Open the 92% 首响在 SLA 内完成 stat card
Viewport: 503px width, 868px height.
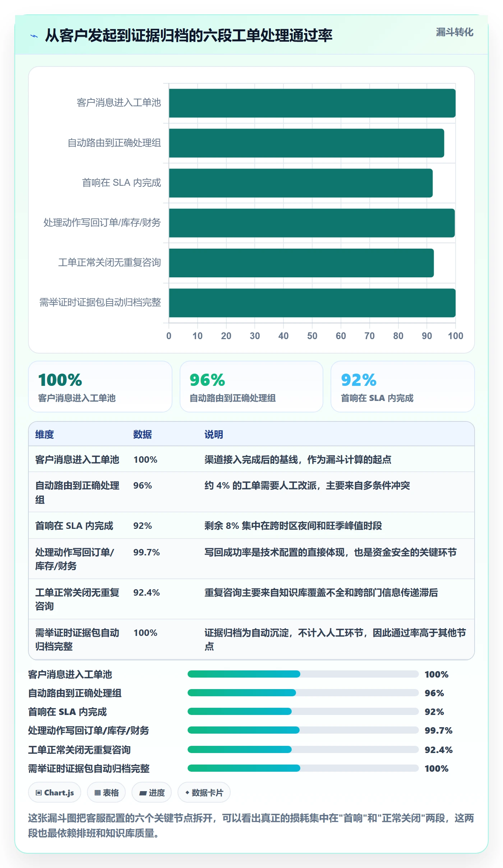coord(403,387)
